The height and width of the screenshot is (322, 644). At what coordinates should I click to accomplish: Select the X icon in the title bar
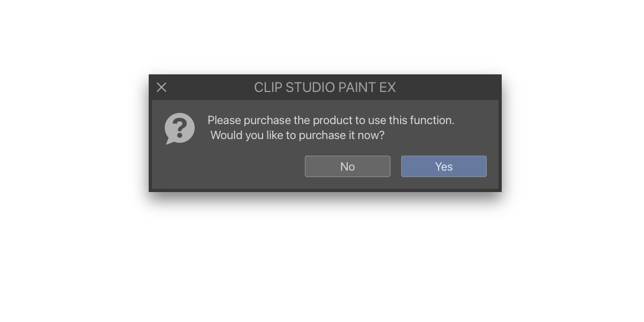click(x=162, y=87)
